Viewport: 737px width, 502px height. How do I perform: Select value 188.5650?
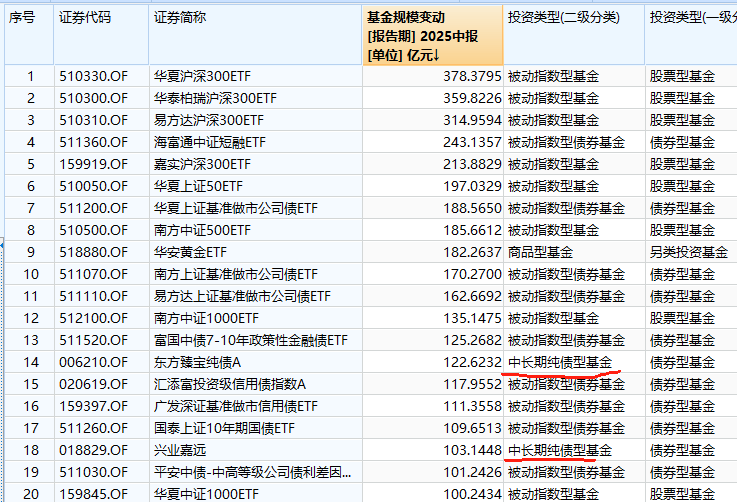coord(472,208)
